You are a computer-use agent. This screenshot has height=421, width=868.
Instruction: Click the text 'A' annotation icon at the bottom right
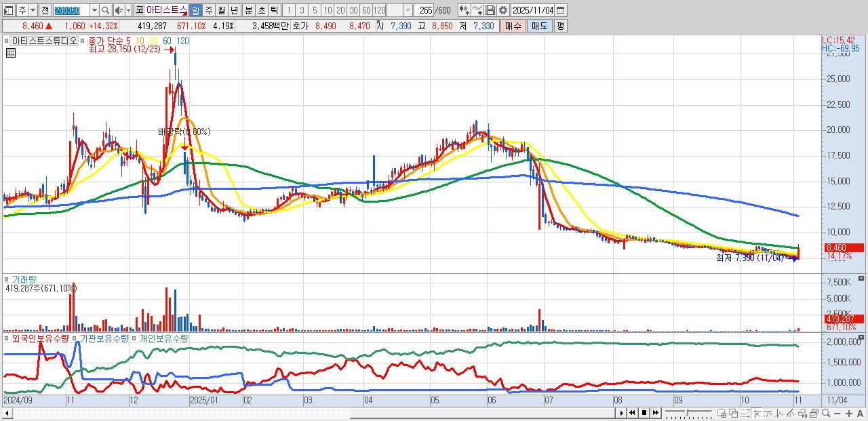[860, 413]
